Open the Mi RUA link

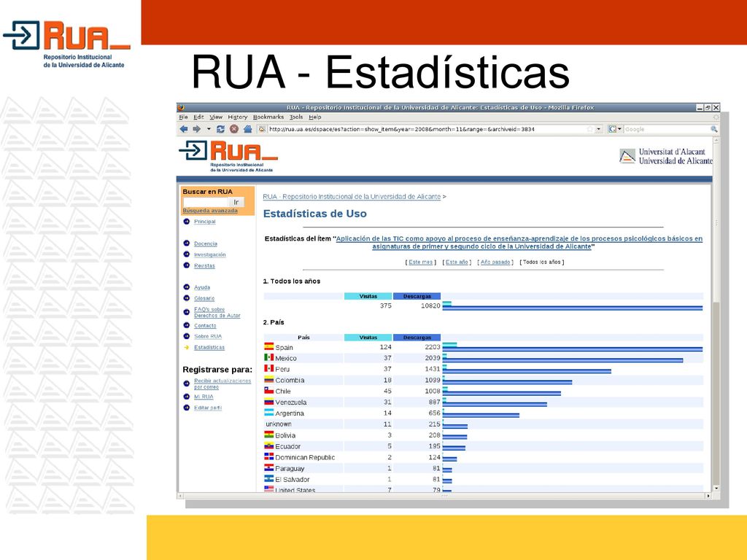tap(204, 397)
